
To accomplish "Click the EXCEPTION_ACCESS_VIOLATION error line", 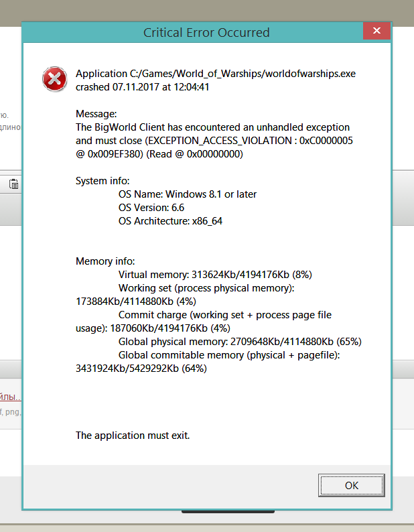I will pos(214,141).
